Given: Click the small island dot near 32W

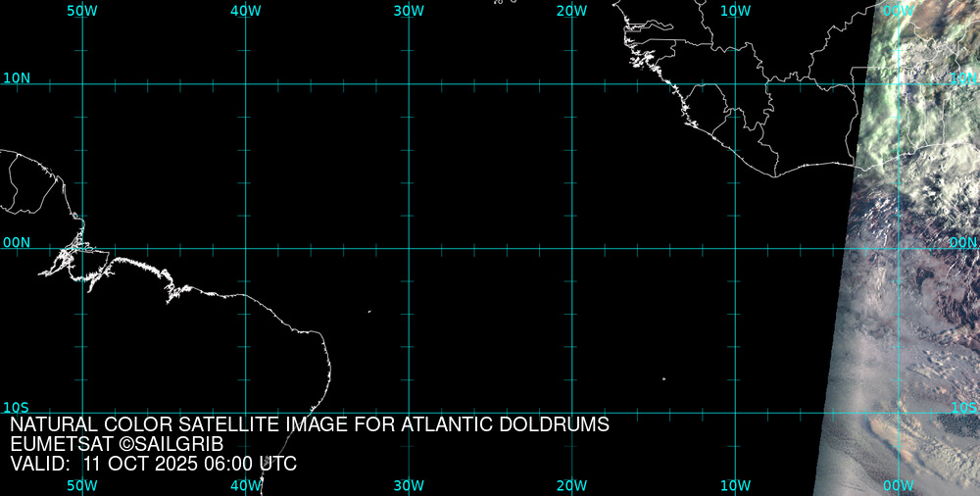Looking at the screenshot, I should click(x=369, y=312).
